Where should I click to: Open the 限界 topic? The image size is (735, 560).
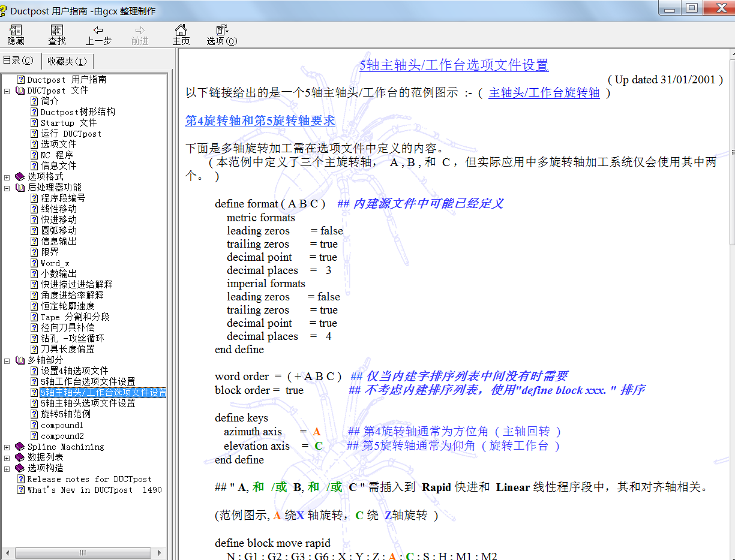[x=50, y=252]
